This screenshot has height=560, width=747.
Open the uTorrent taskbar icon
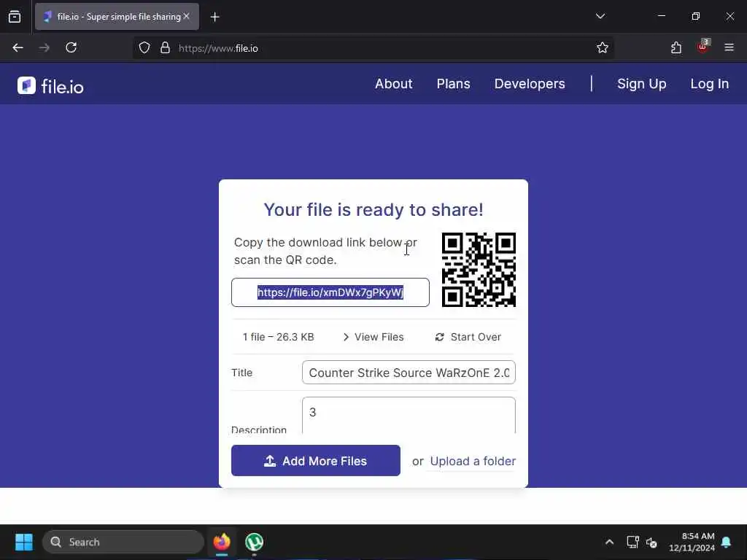point(255,542)
